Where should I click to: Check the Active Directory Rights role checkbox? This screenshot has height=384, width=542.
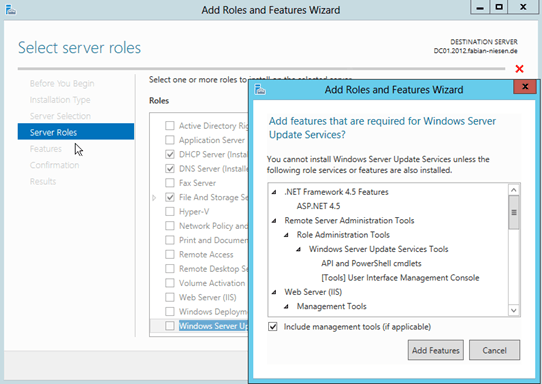click(x=170, y=125)
